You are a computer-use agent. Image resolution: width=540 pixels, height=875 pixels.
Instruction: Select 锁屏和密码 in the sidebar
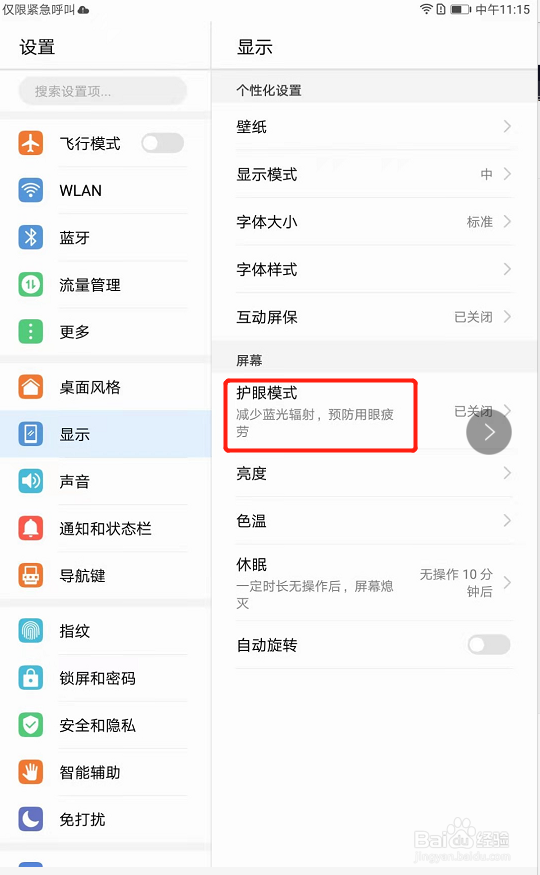click(x=105, y=678)
